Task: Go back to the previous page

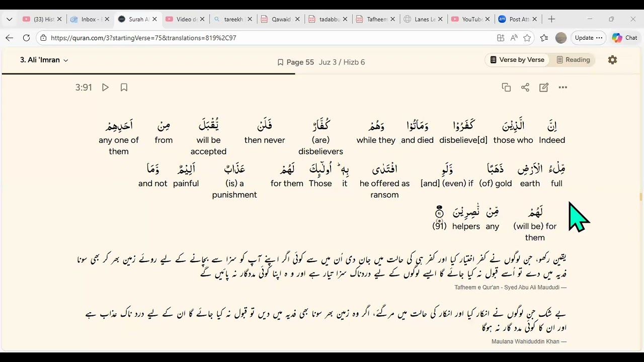Action: (9, 38)
